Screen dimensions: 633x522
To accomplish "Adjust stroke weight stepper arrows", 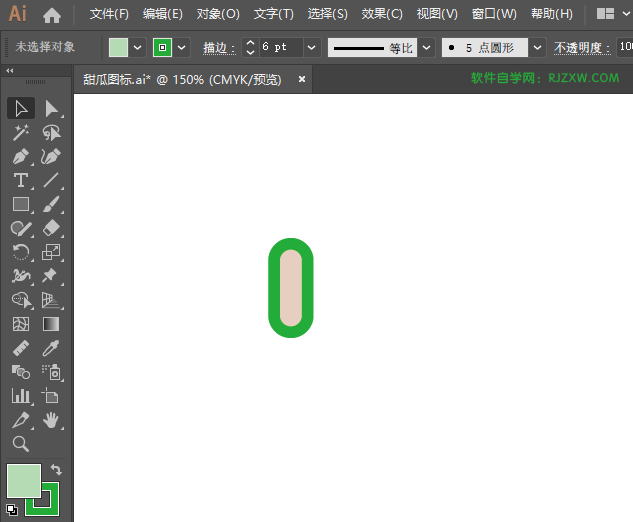I will (x=250, y=48).
